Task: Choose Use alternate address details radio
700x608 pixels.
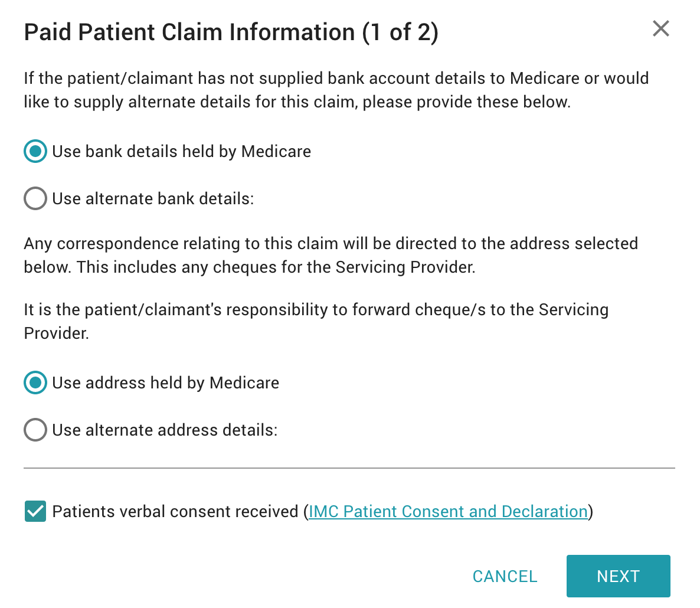Action: pos(35,430)
